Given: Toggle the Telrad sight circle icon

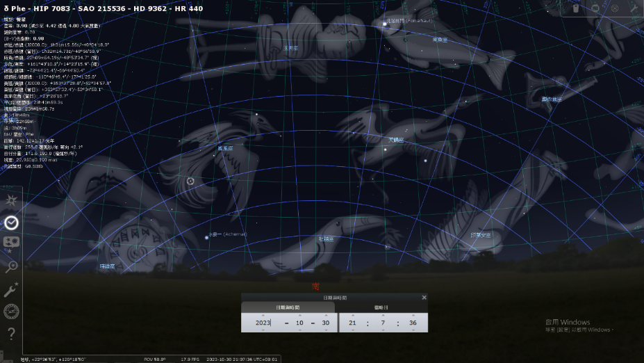Looking at the screenshot, I should coord(614,8).
